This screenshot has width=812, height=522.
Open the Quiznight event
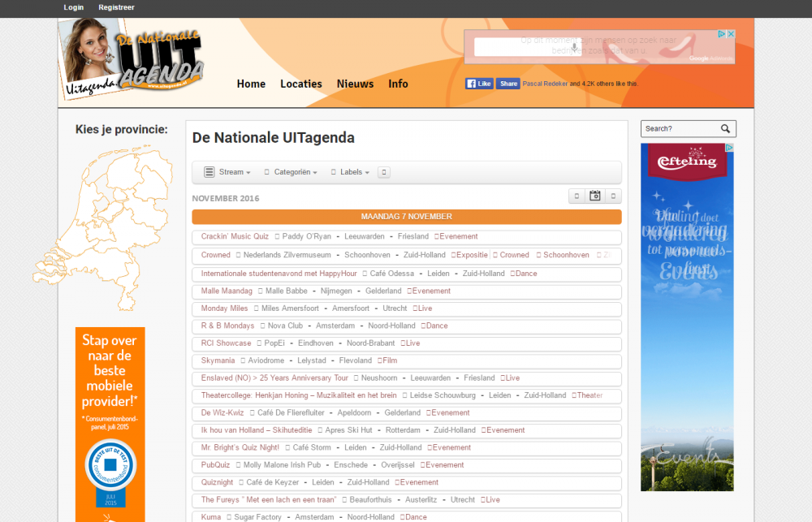(217, 482)
